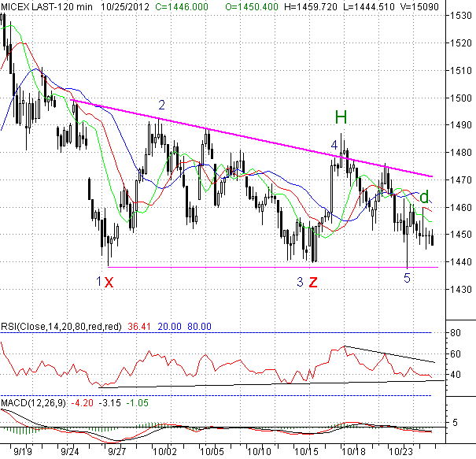Click price axis label 1510
476x459 pixels.
pos(460,71)
